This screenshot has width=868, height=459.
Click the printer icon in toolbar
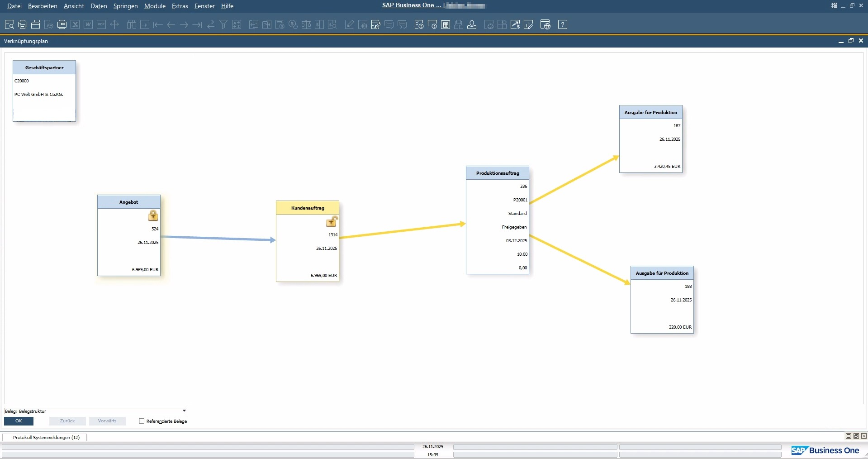[x=23, y=24]
